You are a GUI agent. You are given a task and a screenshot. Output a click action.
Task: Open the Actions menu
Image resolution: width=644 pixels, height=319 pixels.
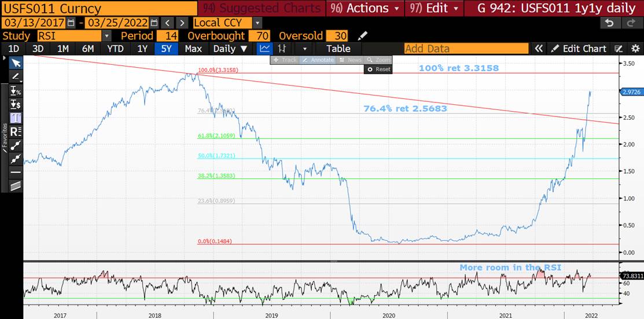pos(364,8)
